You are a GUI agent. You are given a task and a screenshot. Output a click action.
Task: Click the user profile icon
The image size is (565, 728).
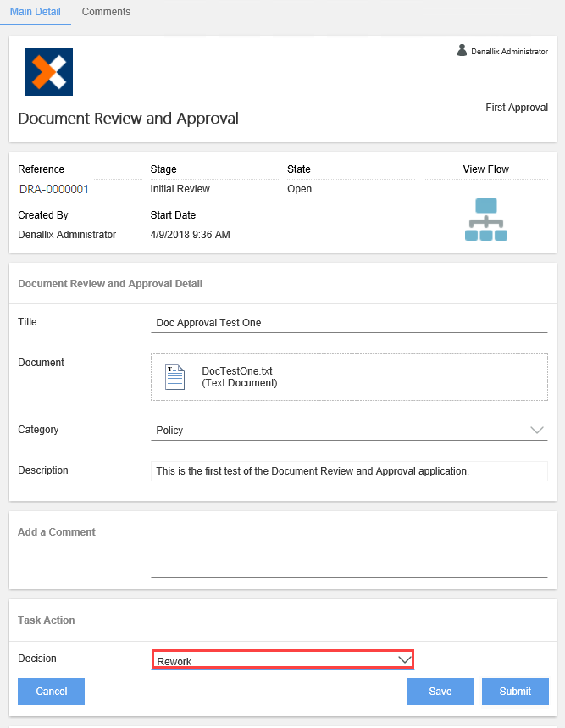462,51
